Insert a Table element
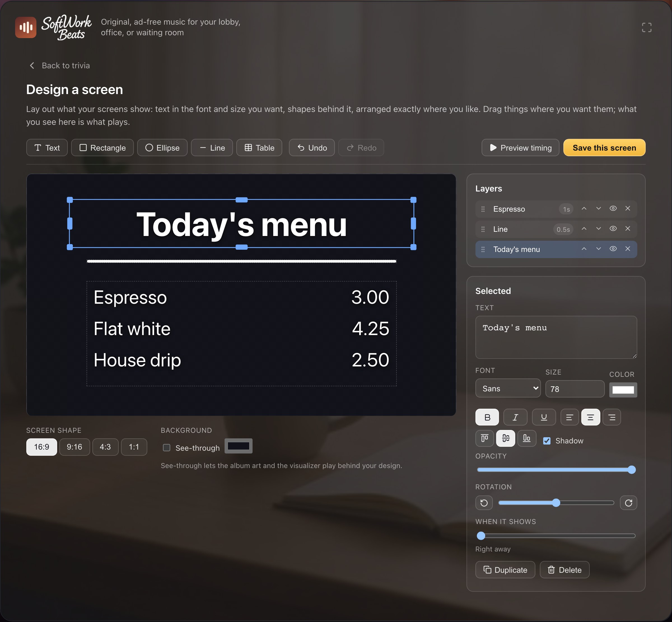The width and height of the screenshot is (672, 622). 259,148
